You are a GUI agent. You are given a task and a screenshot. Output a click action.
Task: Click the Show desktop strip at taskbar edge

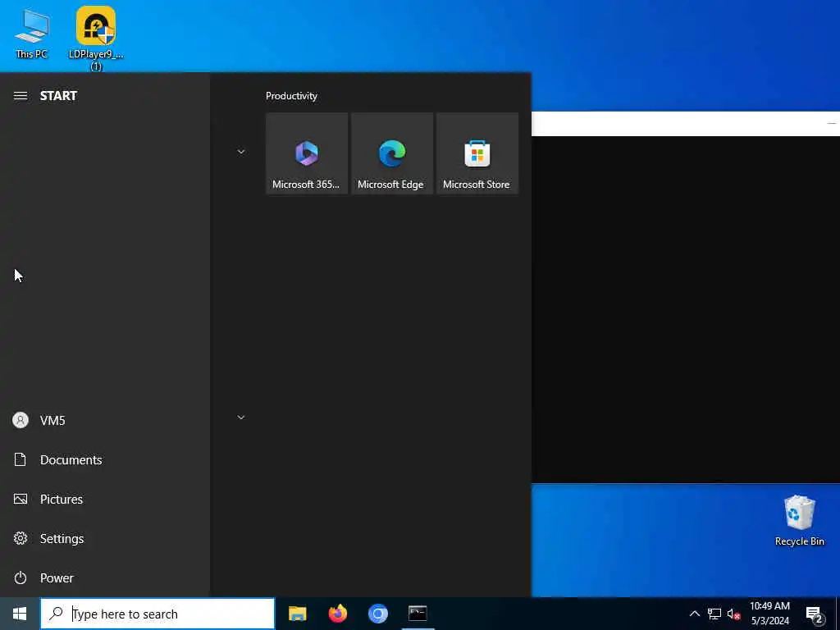[838, 614]
